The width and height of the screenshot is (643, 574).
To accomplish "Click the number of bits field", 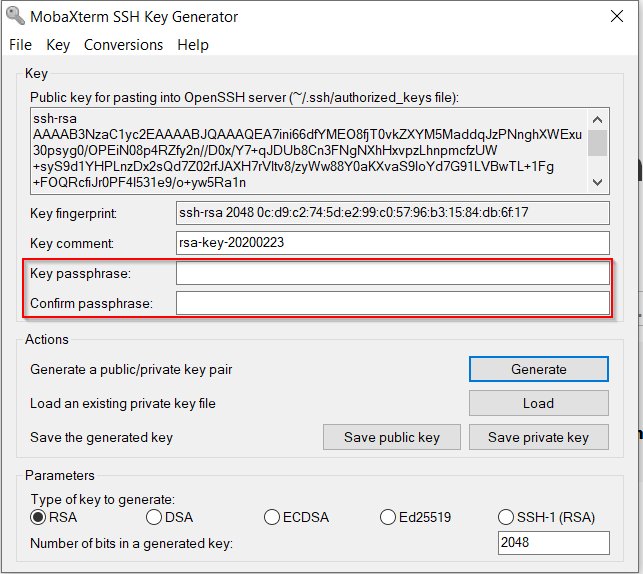I will pos(554,543).
